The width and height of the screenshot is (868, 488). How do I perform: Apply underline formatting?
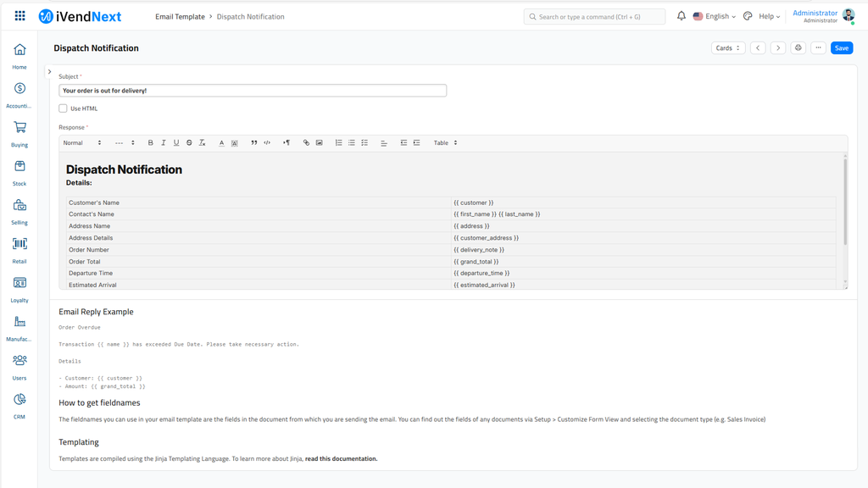176,142
